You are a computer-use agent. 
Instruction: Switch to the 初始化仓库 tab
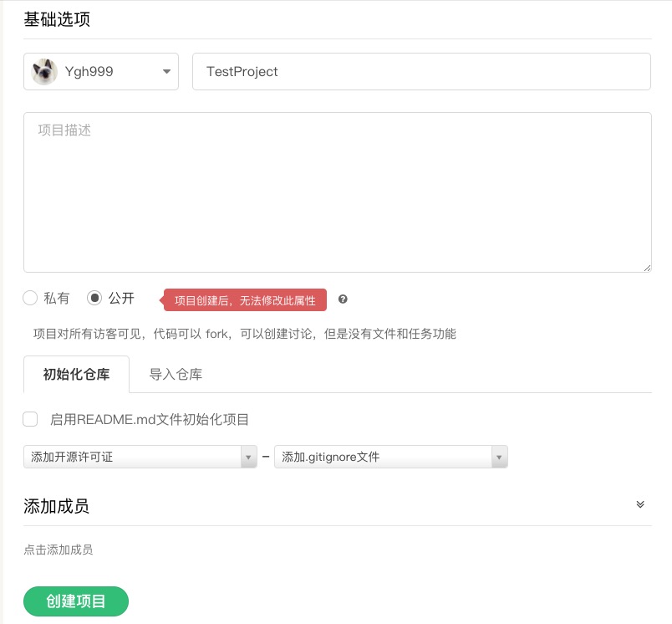[x=76, y=375]
